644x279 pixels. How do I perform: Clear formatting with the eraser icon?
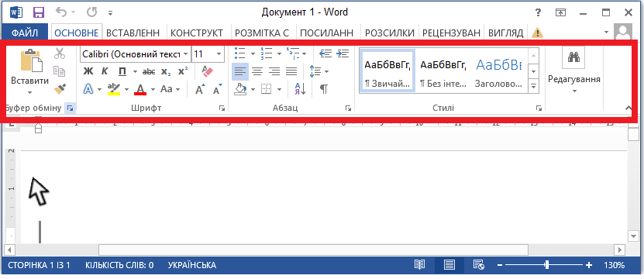click(x=208, y=71)
